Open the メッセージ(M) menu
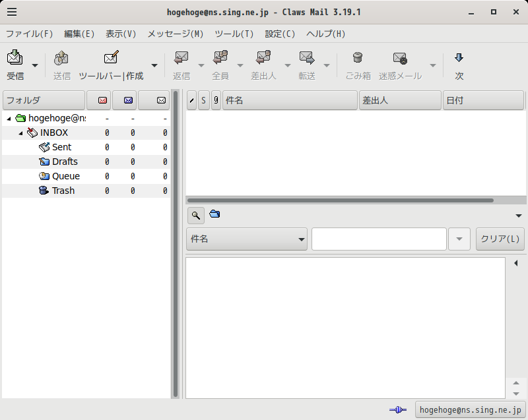The image size is (528, 420). (x=176, y=34)
